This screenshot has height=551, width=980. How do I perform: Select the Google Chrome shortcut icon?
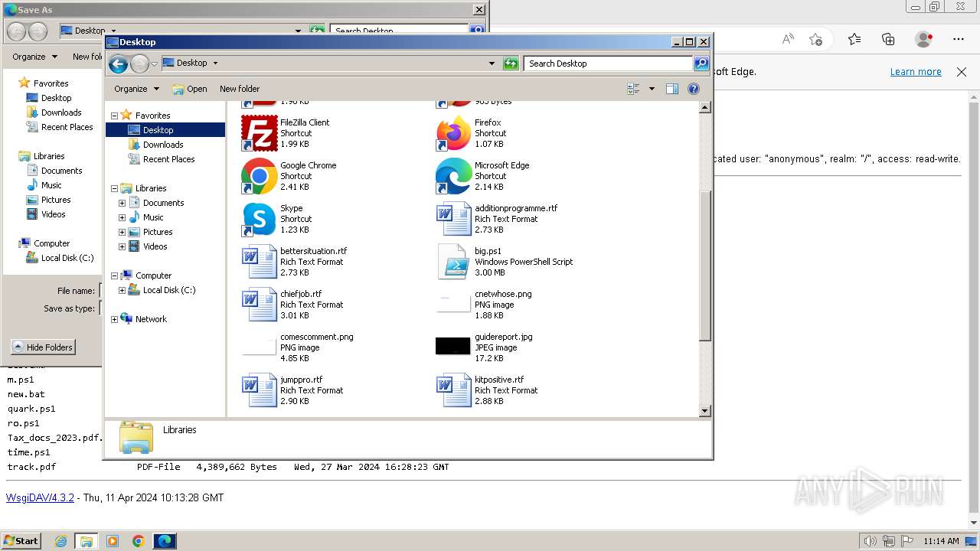click(259, 176)
